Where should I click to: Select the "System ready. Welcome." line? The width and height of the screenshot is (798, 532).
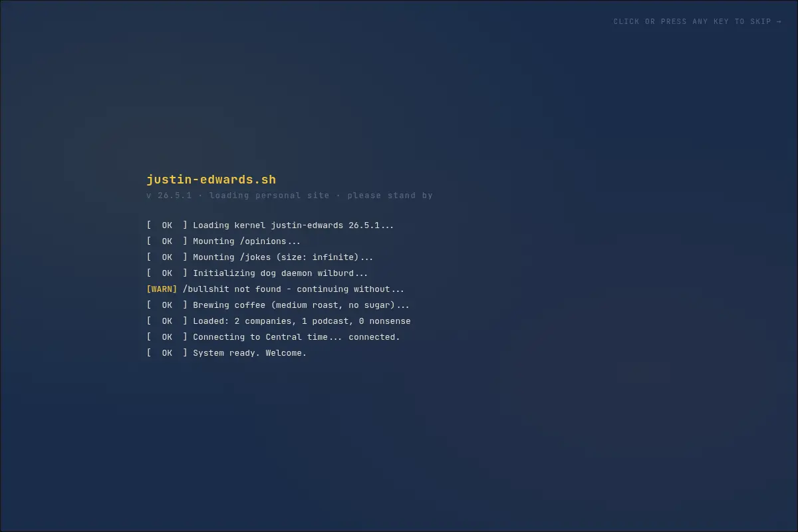[x=227, y=353]
